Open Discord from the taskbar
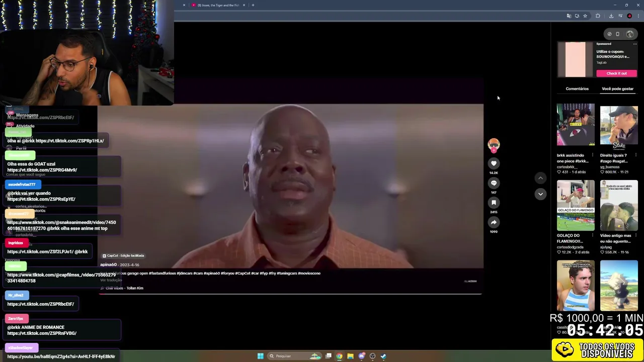The image size is (644, 362). pos(362,356)
